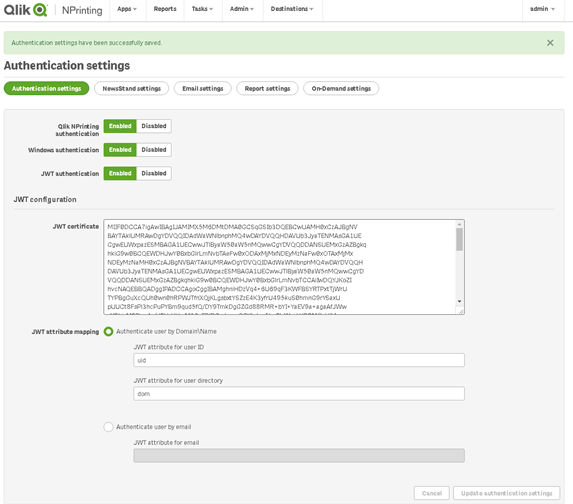Expand the Tasks dropdown menu
Viewport: 573px width, 504px height.
(x=202, y=9)
